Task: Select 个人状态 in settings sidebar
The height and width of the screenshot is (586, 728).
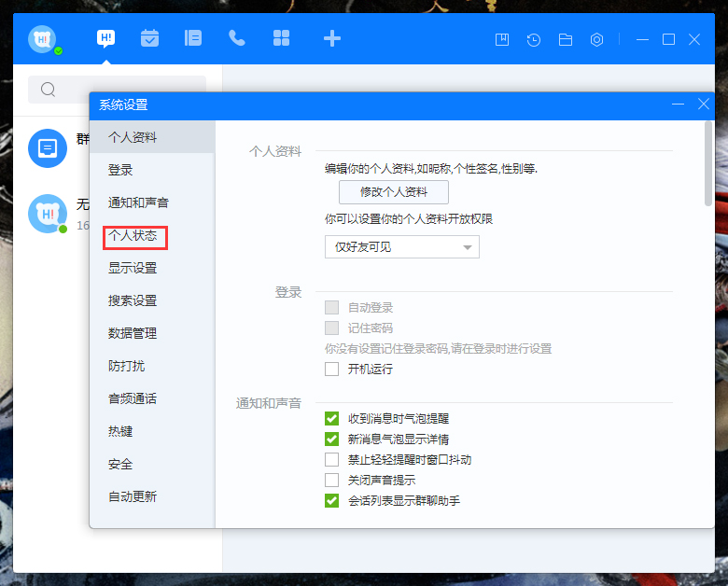Action: (133, 236)
